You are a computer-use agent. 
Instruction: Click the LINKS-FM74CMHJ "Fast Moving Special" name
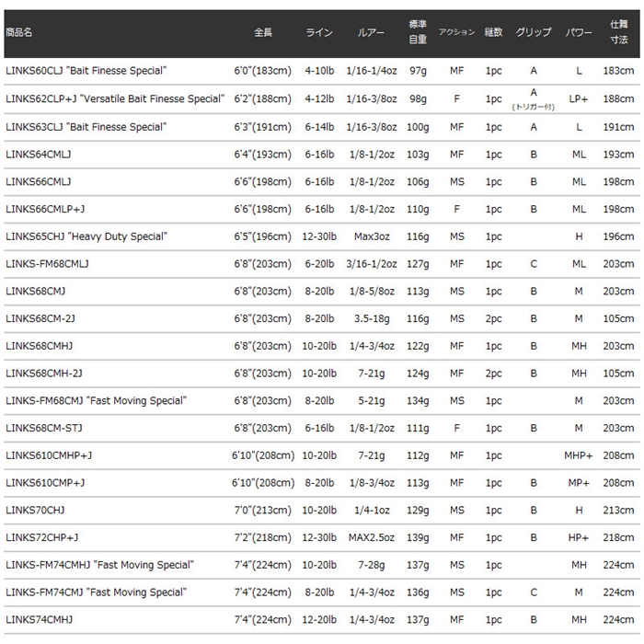(x=99, y=565)
